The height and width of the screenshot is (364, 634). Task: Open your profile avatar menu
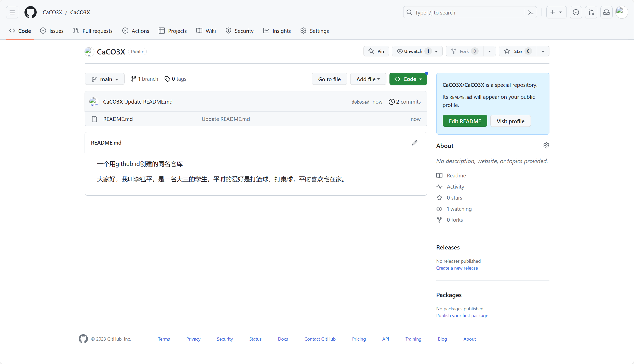click(622, 12)
